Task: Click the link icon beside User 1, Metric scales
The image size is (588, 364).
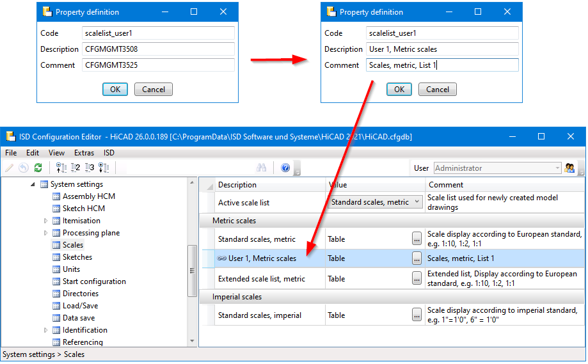Action: [221, 258]
